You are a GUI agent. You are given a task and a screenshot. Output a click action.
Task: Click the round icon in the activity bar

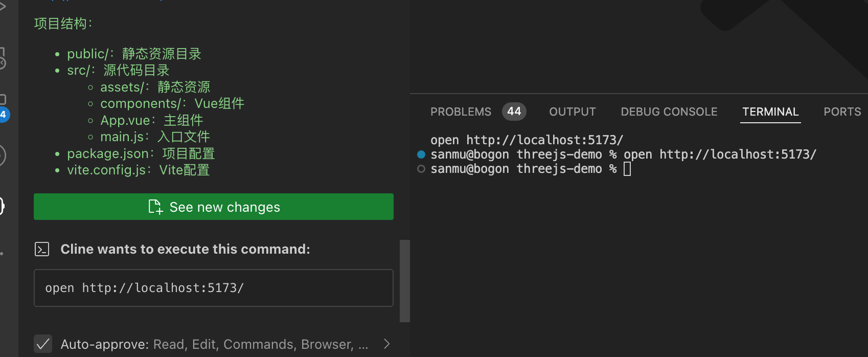click(3, 155)
